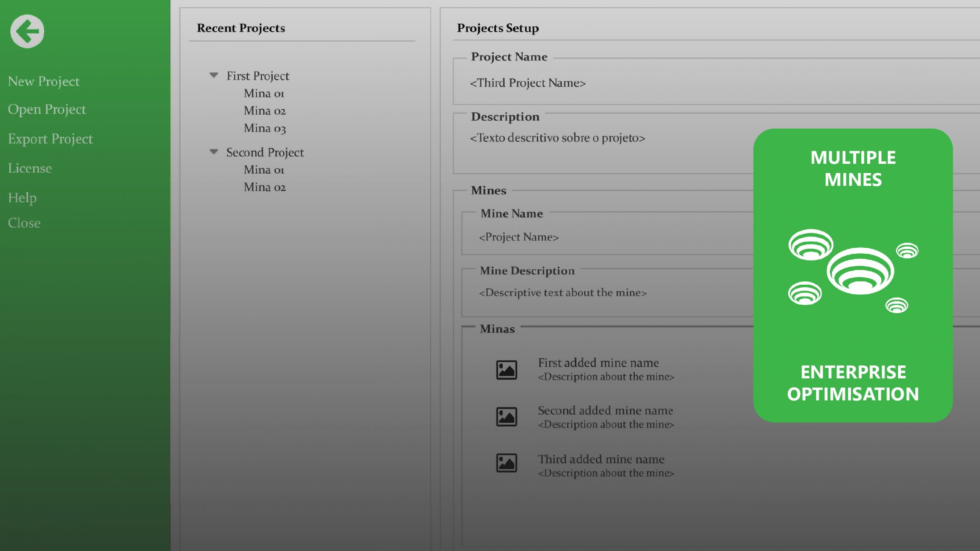Collapse the Second Project tree node
980x551 pixels.
point(214,152)
